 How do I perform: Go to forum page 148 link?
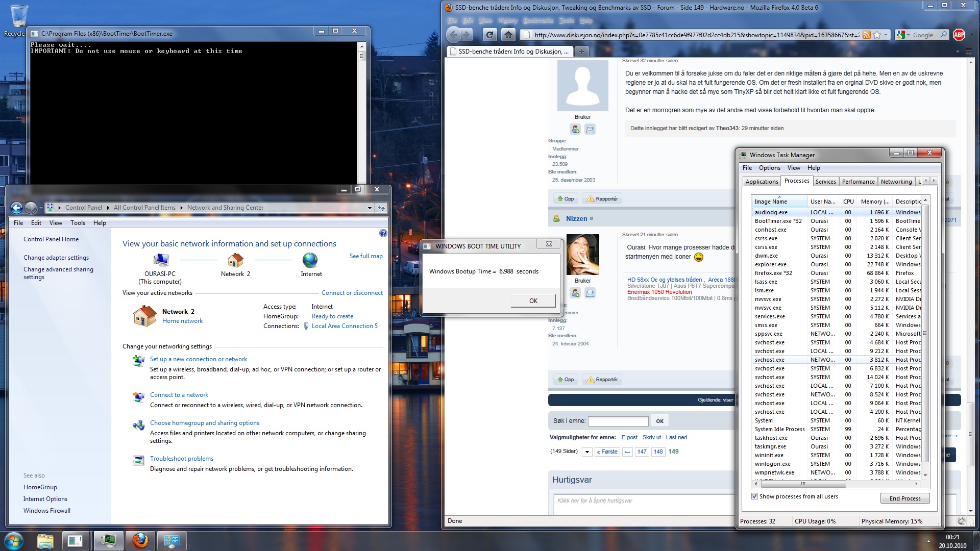click(x=658, y=452)
